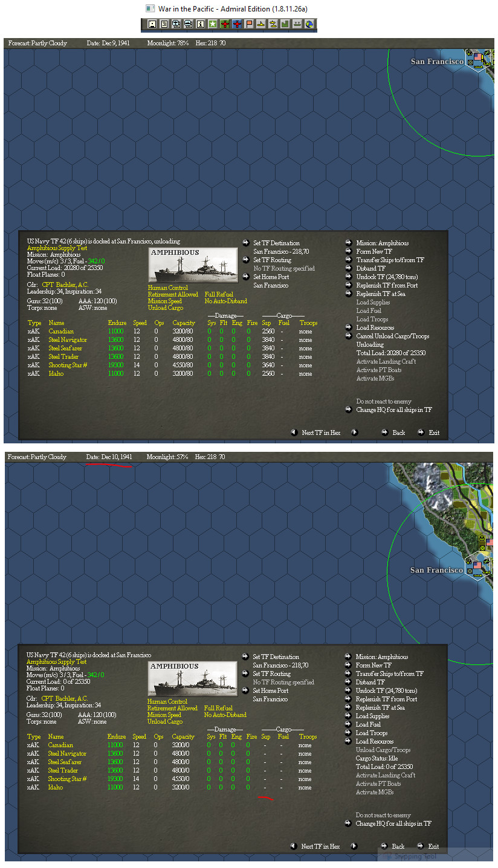Image resolution: width=498 pixels, height=868 pixels.
Task: Toggle Human Control in the Dec 10 panel
Action: click(167, 702)
